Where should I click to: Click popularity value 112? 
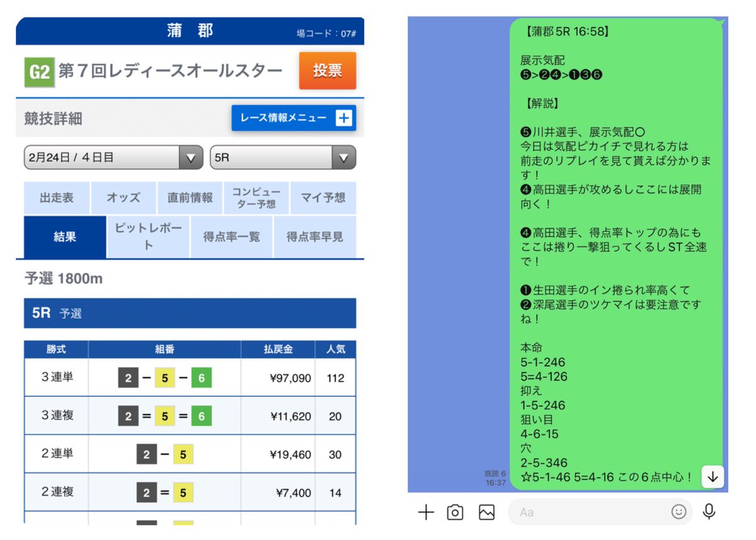(336, 378)
